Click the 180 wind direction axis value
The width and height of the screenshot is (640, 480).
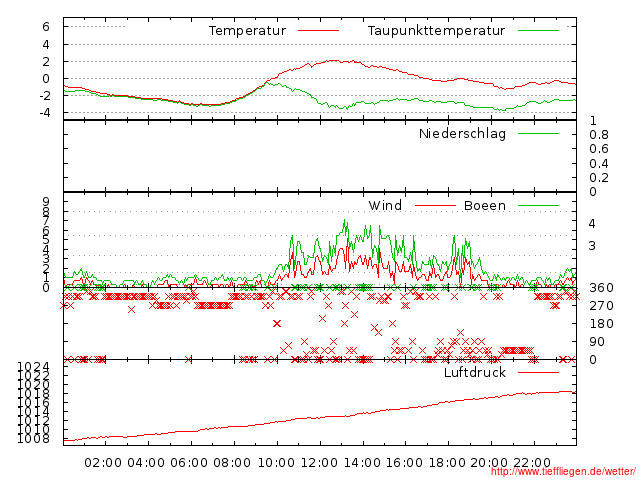tap(601, 324)
